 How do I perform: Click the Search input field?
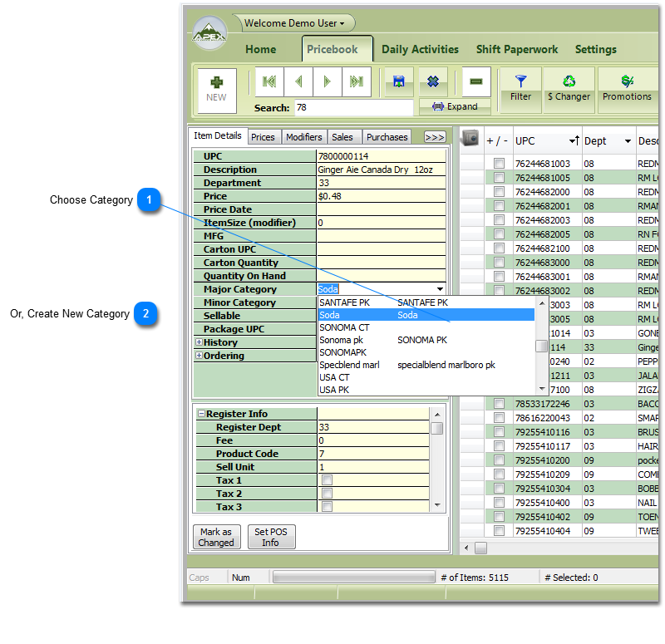[x=353, y=108]
